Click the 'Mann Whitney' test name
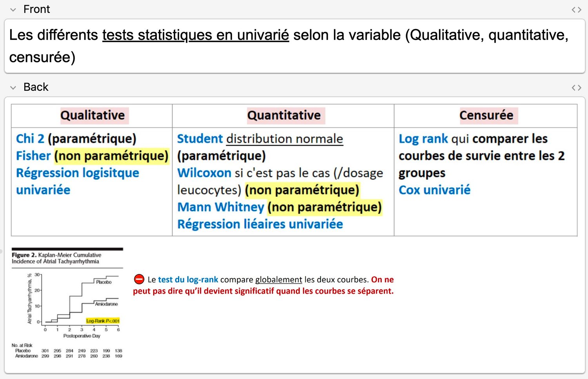 221,207
